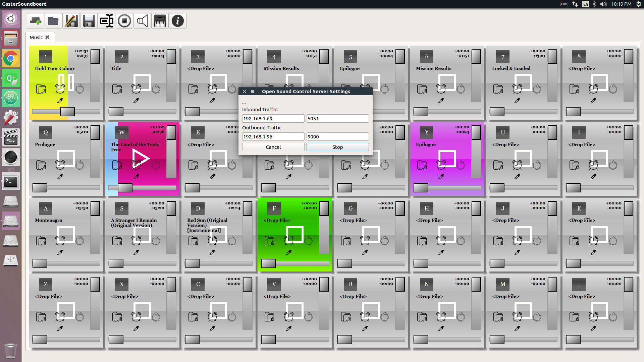Show application info
This screenshot has width=644, height=362.
178,20
